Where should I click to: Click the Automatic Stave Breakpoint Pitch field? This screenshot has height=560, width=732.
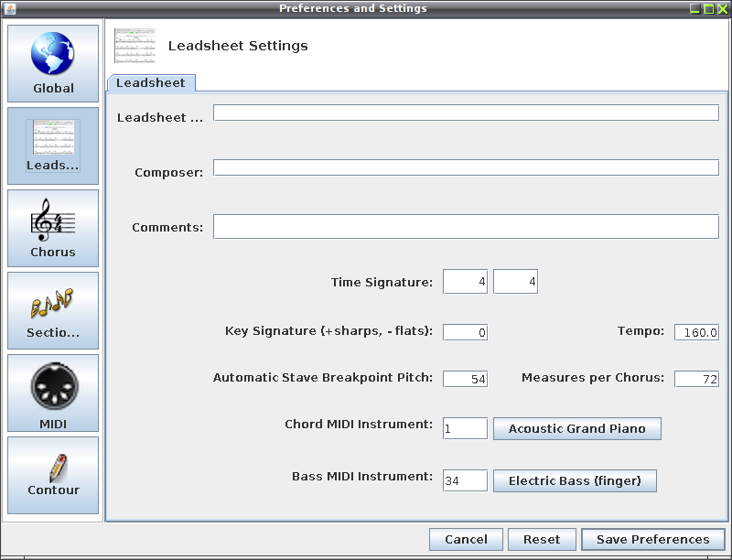[465, 379]
